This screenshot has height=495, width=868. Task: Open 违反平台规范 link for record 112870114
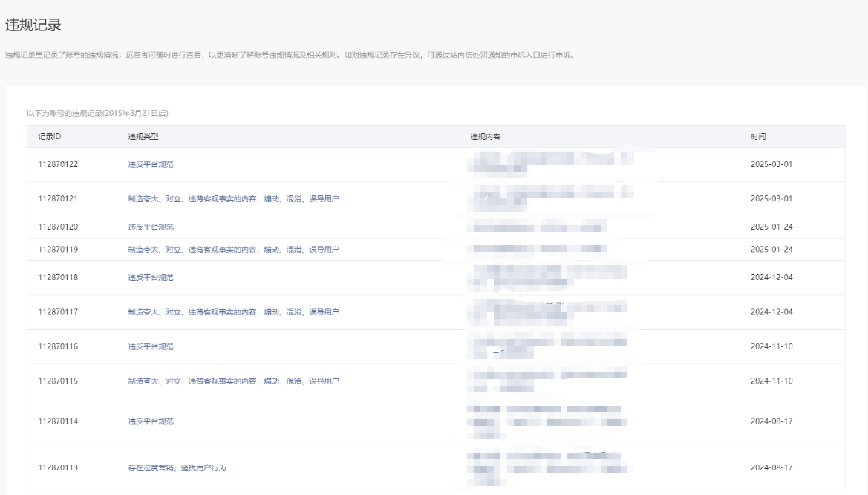(x=151, y=421)
